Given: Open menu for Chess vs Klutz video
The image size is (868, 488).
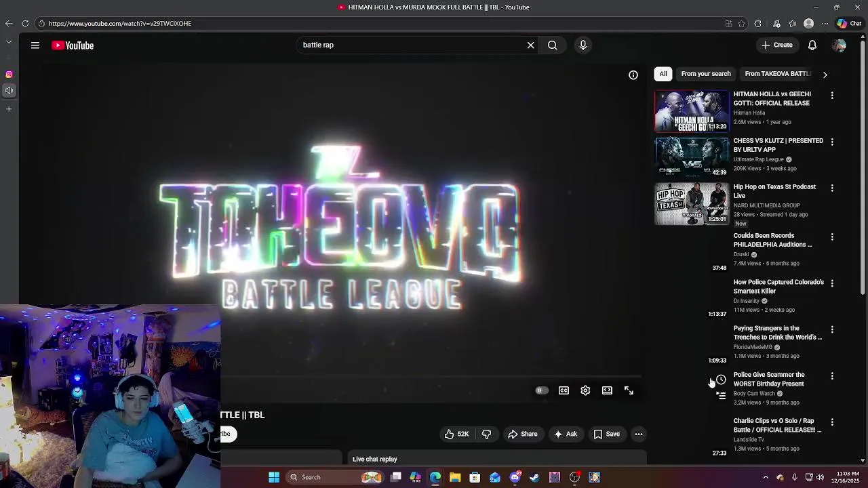Looking at the screenshot, I should coord(832,142).
